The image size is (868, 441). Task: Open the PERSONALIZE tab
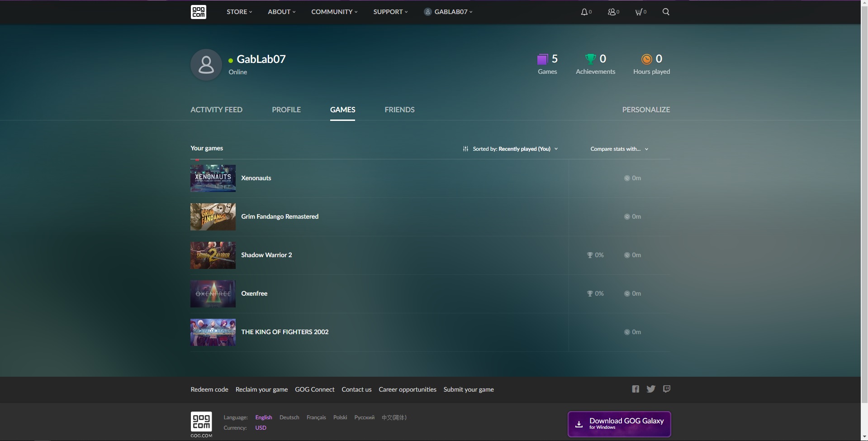646,110
